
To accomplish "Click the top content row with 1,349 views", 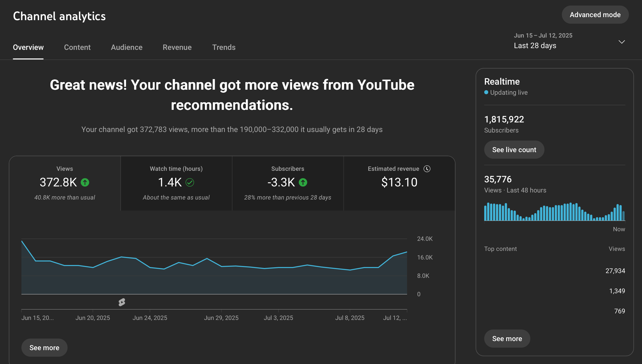I will [x=555, y=291].
